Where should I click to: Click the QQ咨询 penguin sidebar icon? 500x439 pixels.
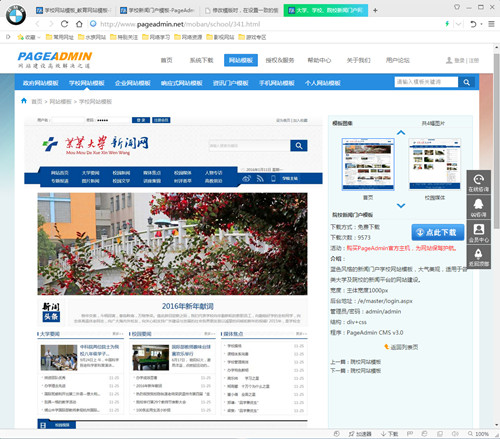coord(478,207)
